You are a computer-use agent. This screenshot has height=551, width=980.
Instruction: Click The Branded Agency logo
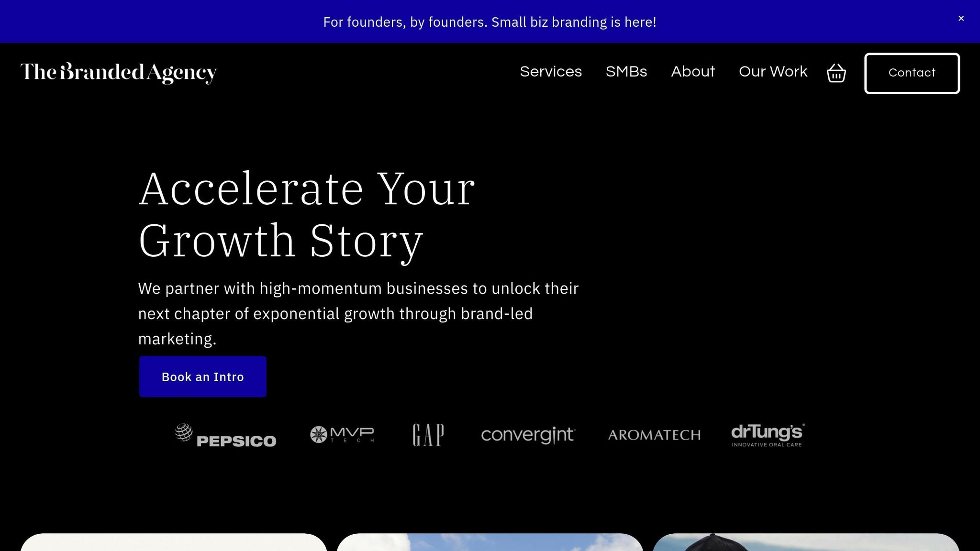(x=119, y=73)
